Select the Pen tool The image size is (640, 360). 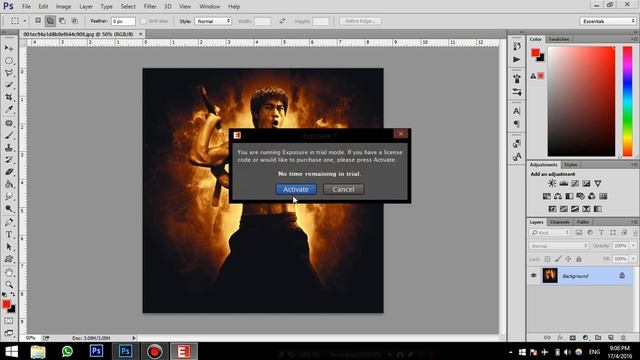(9, 222)
